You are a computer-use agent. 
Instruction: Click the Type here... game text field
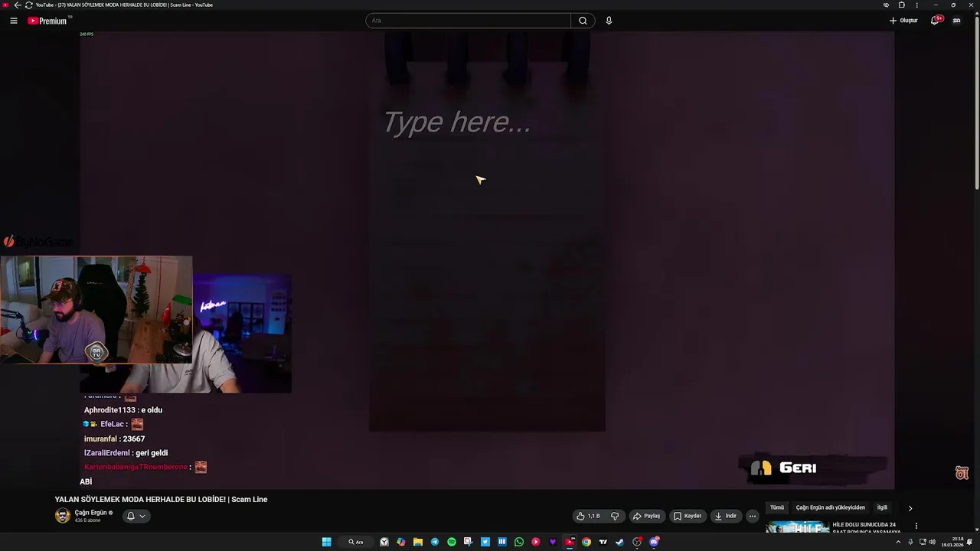tap(457, 122)
